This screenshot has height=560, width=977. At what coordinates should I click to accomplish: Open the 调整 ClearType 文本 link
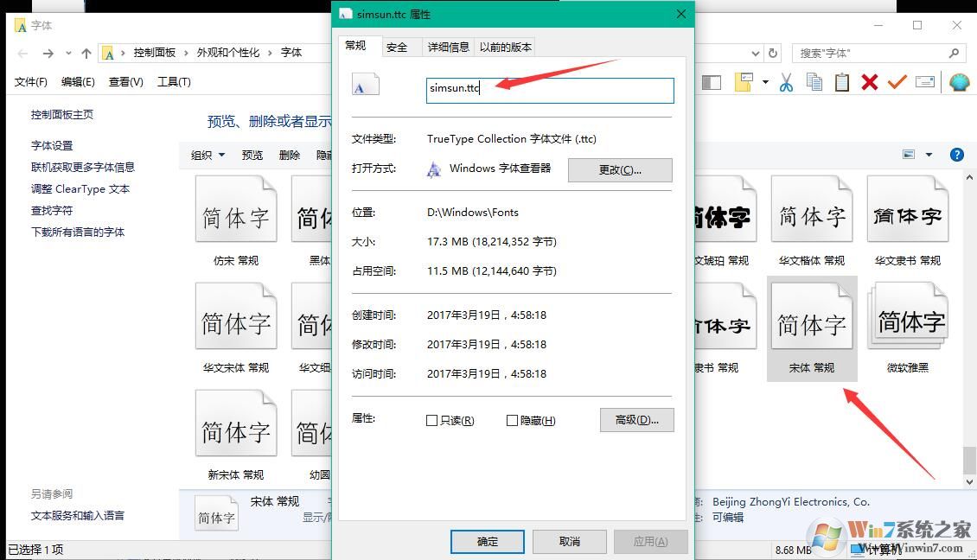click(81, 188)
